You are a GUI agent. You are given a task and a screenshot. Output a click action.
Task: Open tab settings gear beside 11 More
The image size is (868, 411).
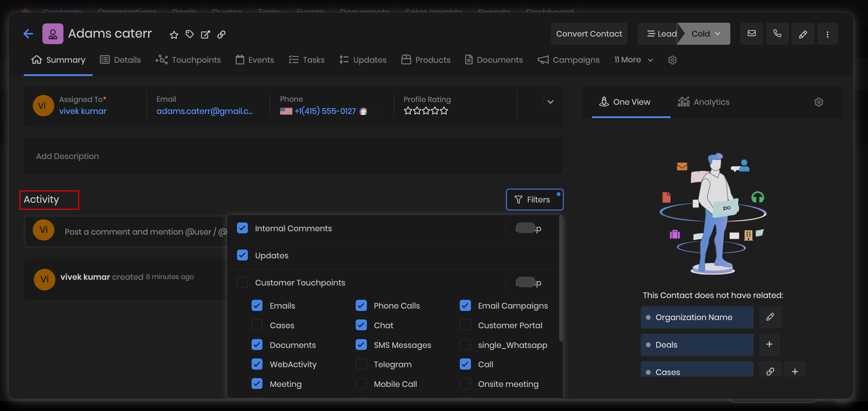point(672,60)
